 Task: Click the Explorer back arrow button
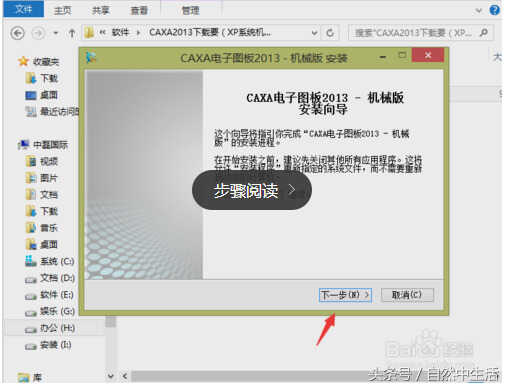point(17,33)
